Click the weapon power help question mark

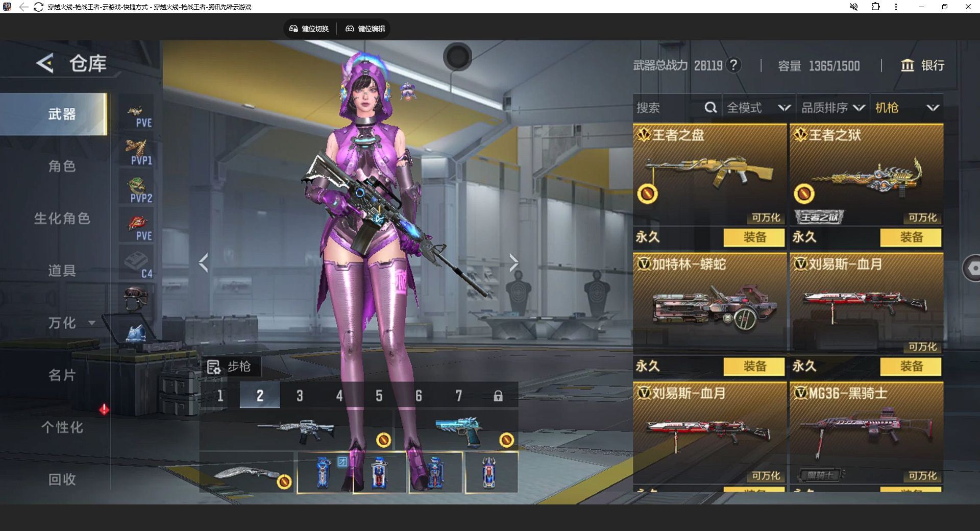tap(733, 65)
